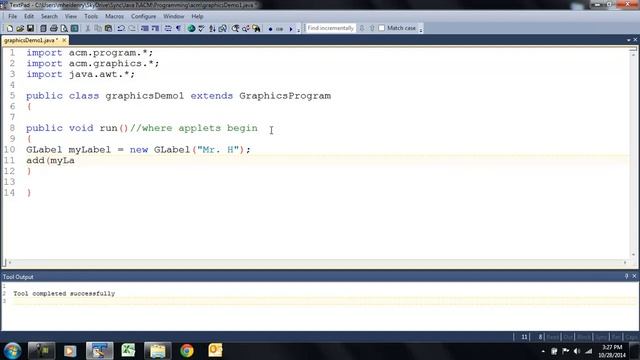Click the editor horizontal scrollbar
Screen dimensions: 640x360
(x=317, y=262)
